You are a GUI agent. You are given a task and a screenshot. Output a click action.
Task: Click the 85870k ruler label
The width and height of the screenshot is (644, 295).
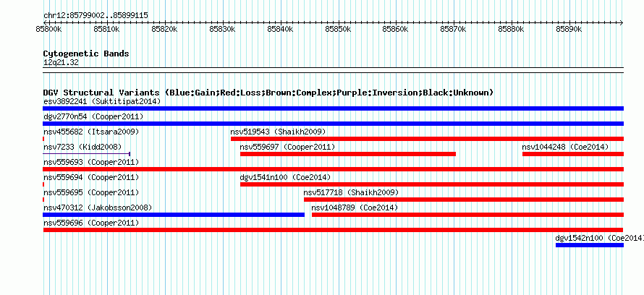coord(454,29)
